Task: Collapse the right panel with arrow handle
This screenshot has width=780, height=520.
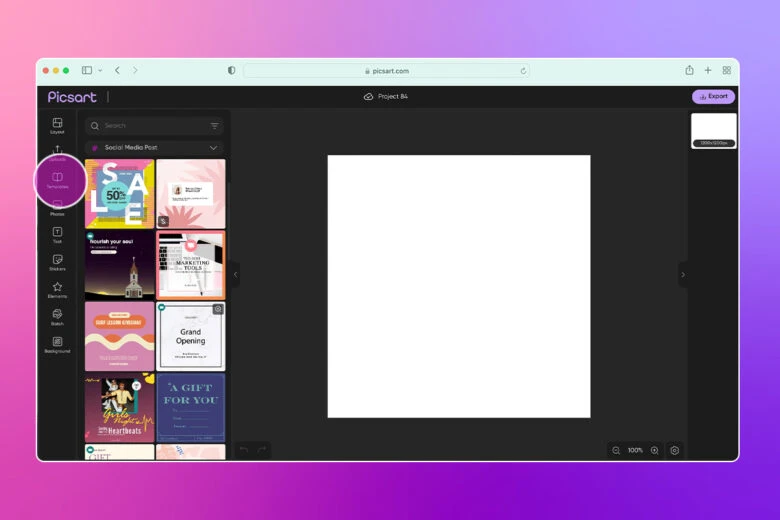Action: click(x=683, y=275)
